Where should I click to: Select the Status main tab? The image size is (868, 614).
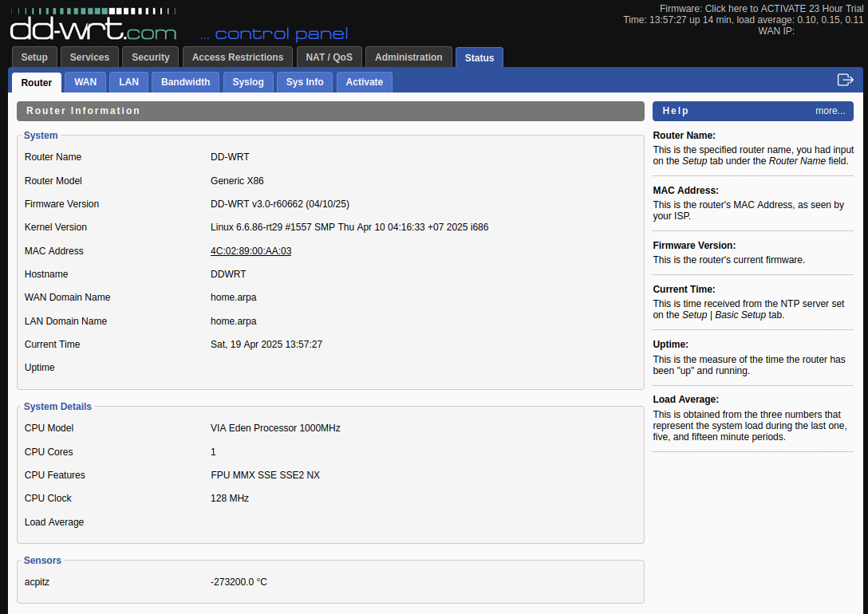pos(479,57)
